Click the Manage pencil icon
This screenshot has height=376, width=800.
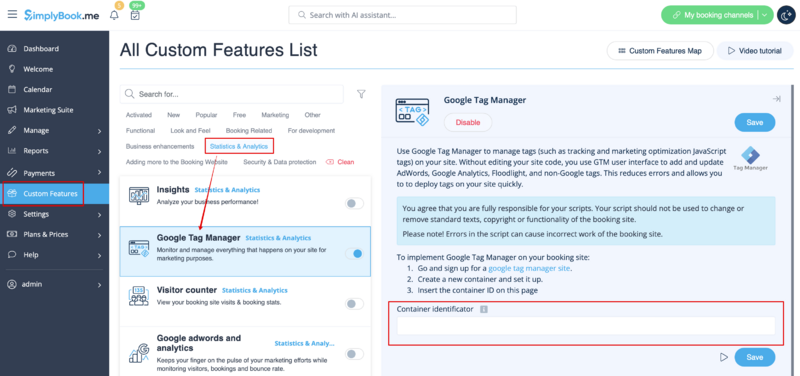(12, 130)
